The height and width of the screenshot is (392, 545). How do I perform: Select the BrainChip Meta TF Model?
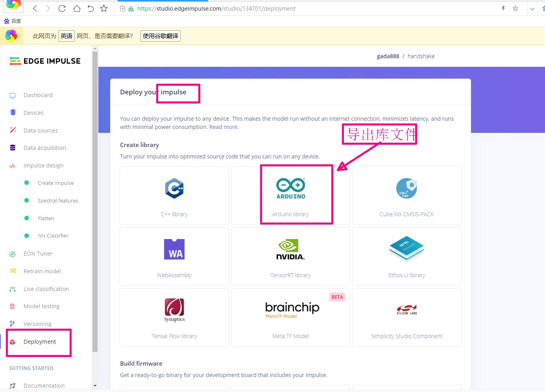290,317
